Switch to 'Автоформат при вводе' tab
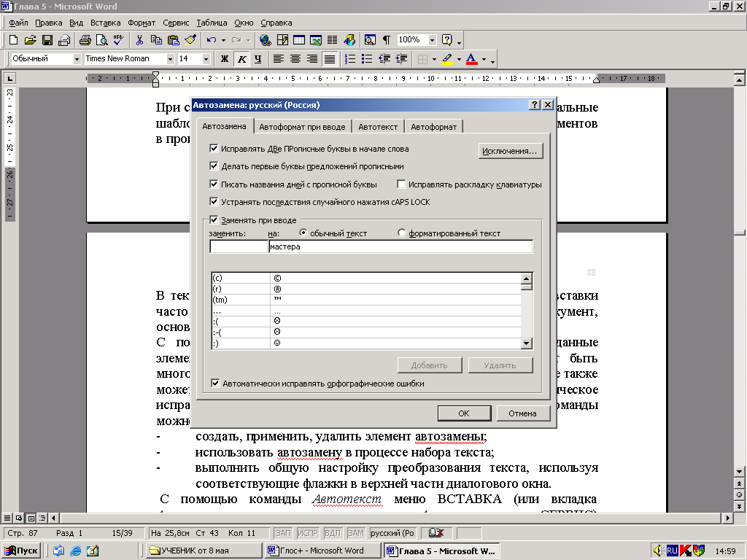The image size is (747, 560). pos(302,127)
